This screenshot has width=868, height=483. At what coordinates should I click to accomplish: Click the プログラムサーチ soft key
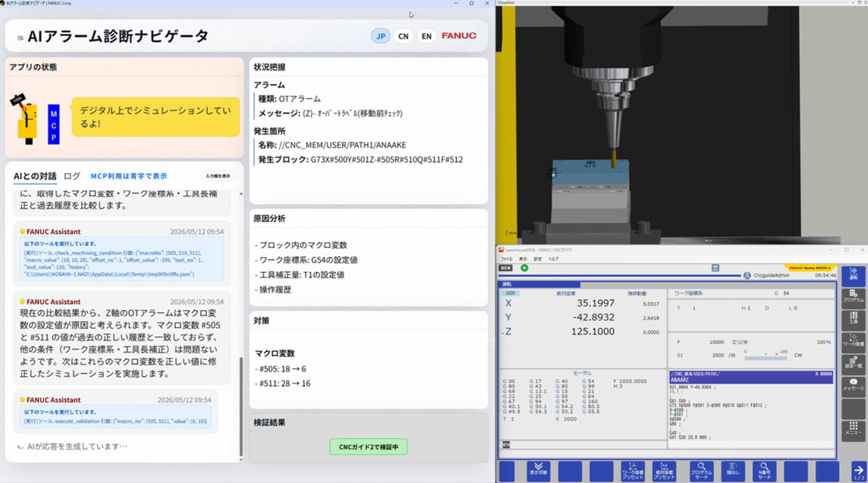[x=701, y=470]
